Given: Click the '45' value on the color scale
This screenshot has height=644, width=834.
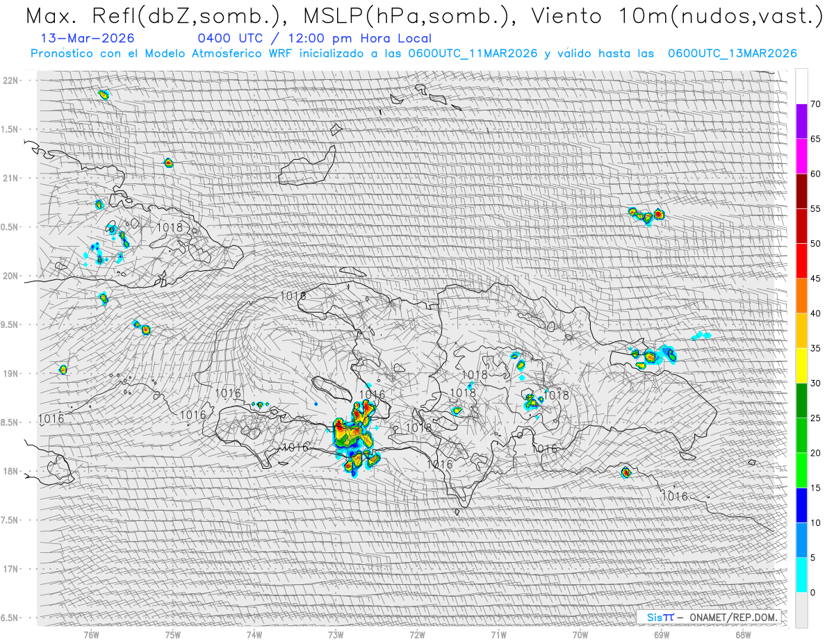Looking at the screenshot, I should tap(816, 279).
